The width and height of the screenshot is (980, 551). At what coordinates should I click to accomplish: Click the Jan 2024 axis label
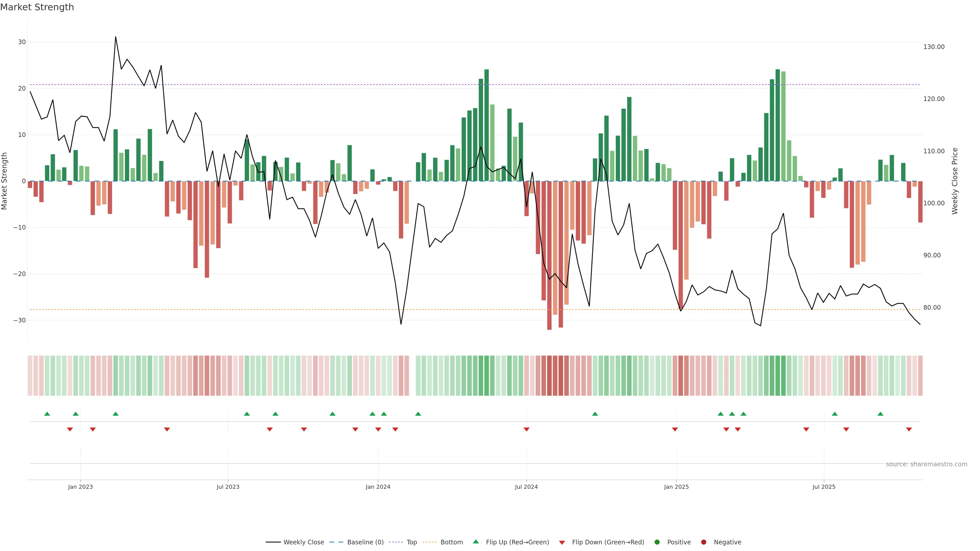[x=378, y=487]
